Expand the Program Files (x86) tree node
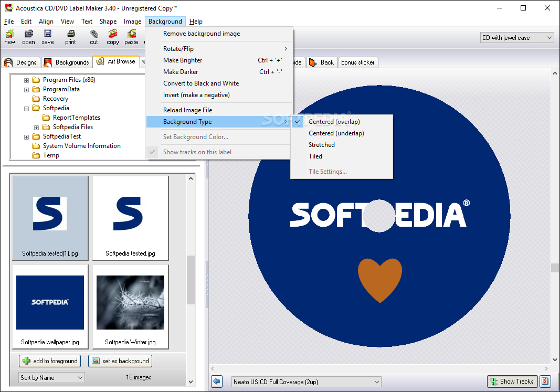 click(x=26, y=80)
